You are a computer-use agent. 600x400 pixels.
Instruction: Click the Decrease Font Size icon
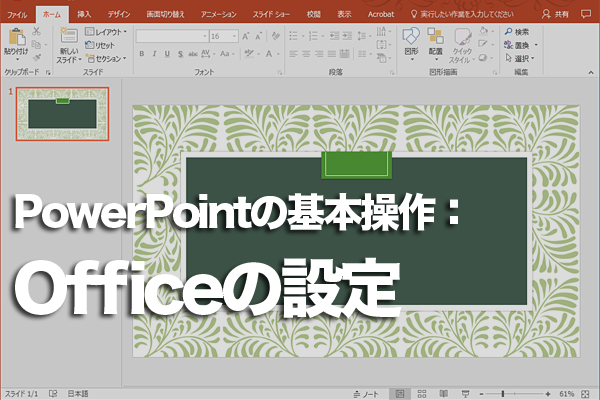pos(258,36)
